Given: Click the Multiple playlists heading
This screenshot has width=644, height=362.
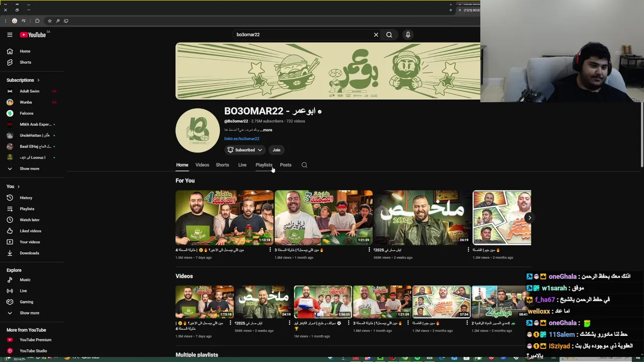Looking at the screenshot, I should point(197,355).
